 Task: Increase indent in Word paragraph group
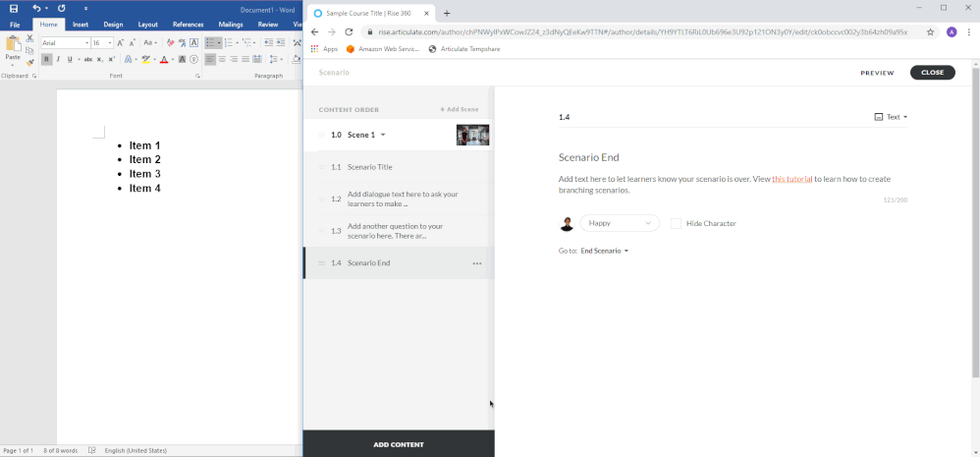click(280, 42)
